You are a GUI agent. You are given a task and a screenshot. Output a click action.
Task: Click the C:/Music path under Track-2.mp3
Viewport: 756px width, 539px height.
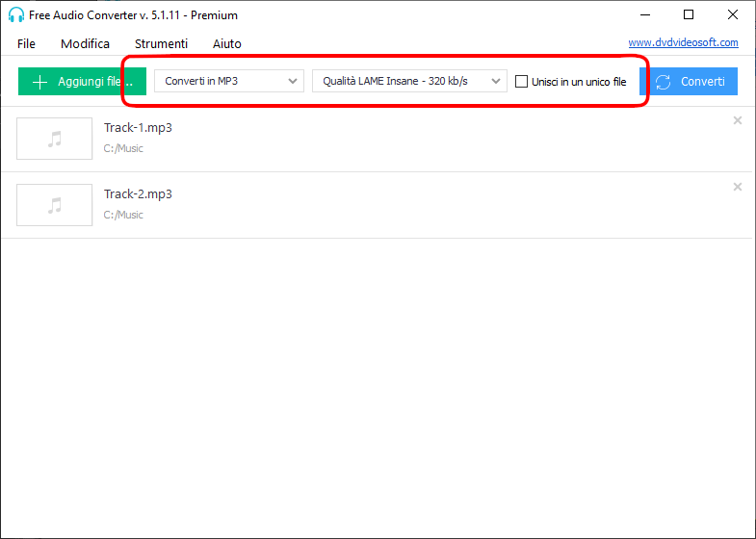(x=123, y=215)
